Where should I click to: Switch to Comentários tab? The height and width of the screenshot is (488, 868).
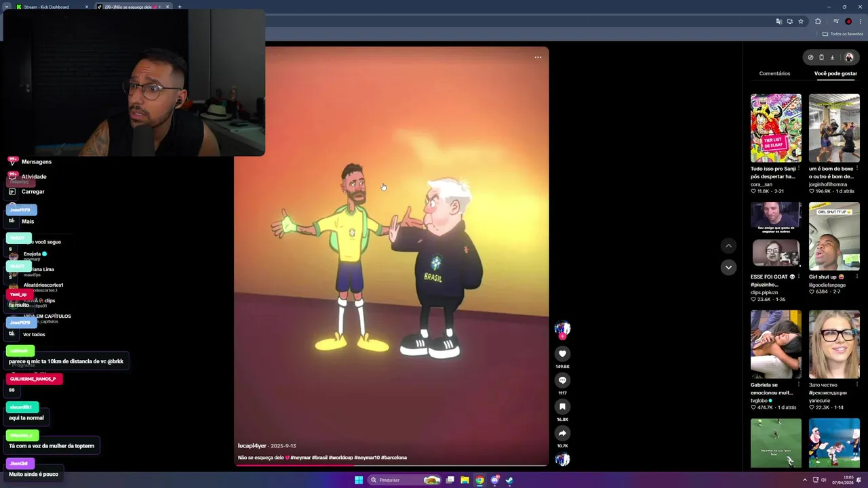[x=774, y=73]
